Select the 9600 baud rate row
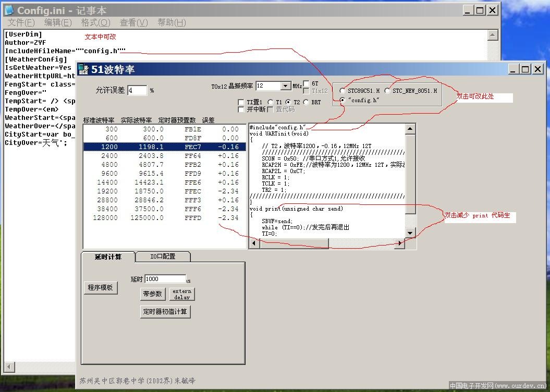The image size is (550, 392). (164, 173)
